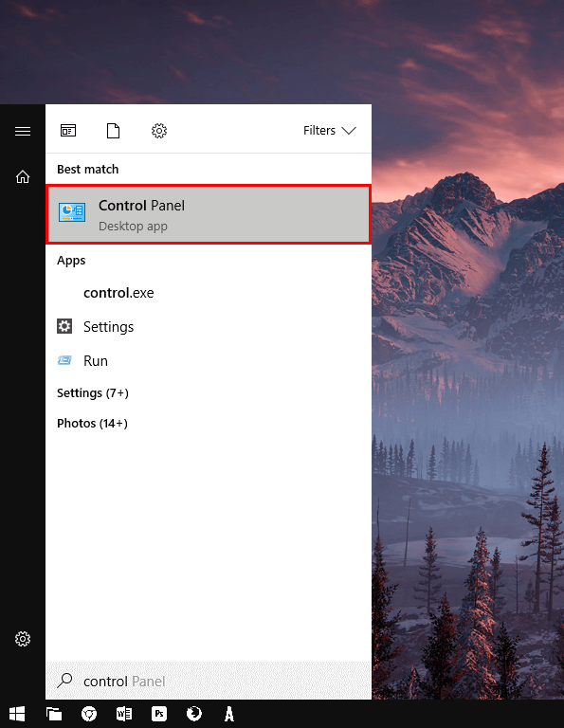Click the Run app icon
The width and height of the screenshot is (564, 728).
pyautogui.click(x=64, y=360)
